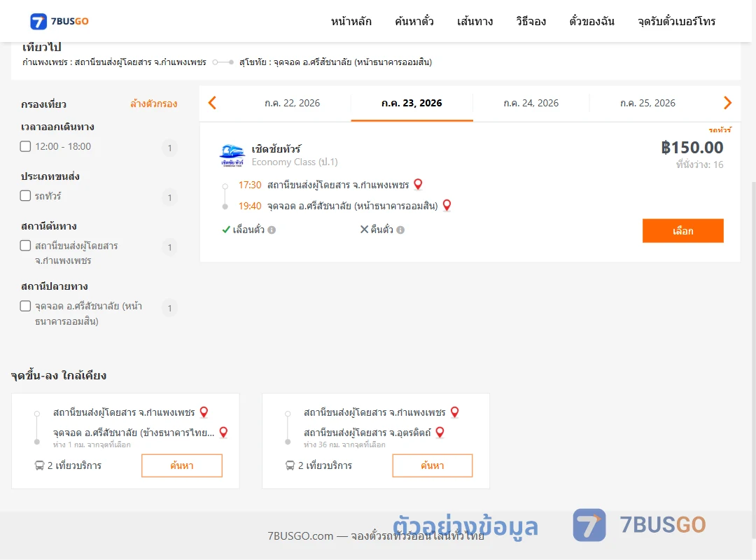Image resolution: width=756 pixels, height=560 pixels.
Task: Click the เชิดชัยทัวร์ operator logo
Action: [x=232, y=155]
